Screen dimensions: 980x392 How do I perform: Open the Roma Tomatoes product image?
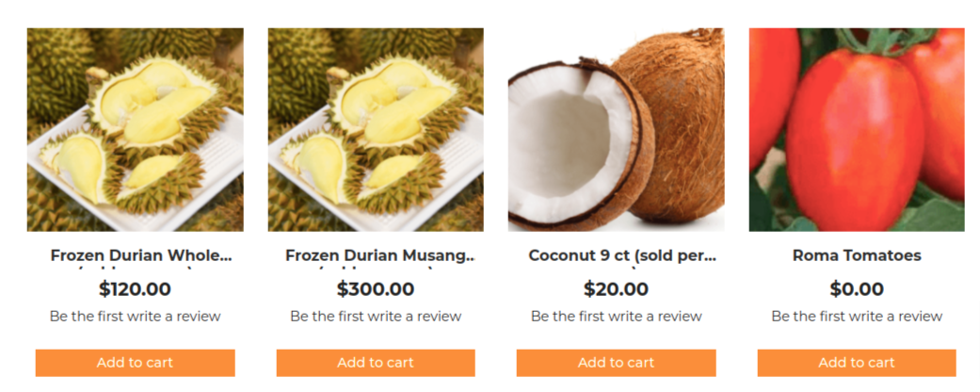(x=857, y=129)
